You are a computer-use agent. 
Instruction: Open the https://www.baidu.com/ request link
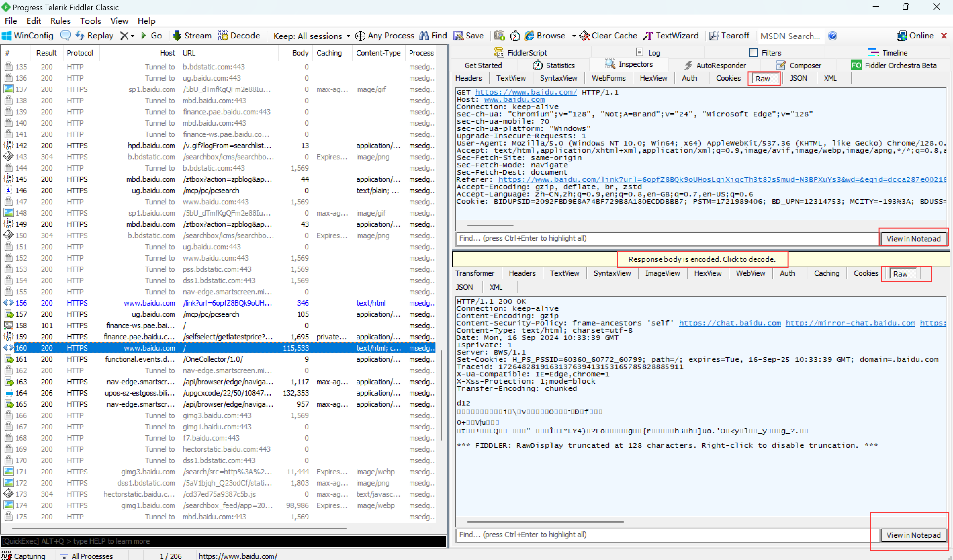coord(526,92)
